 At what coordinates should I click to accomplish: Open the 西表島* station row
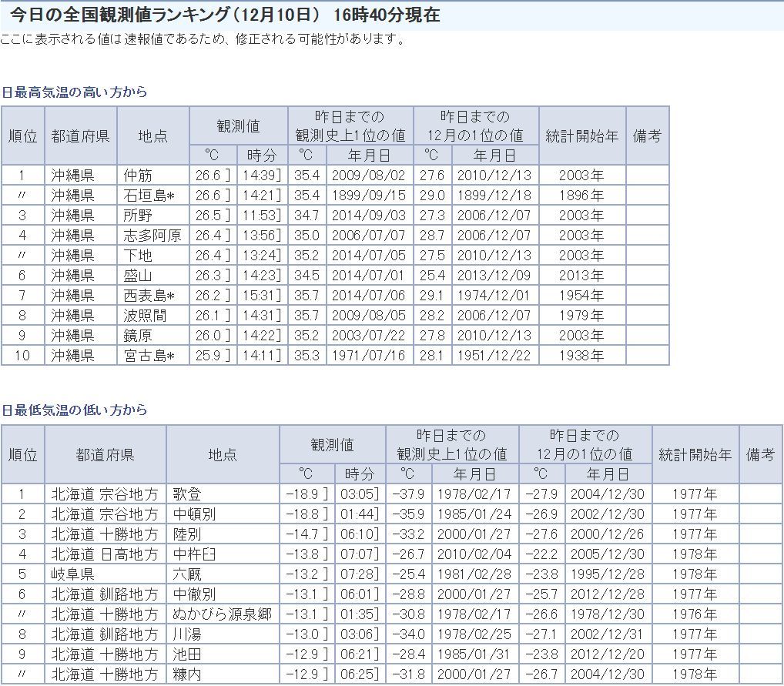pos(149,296)
